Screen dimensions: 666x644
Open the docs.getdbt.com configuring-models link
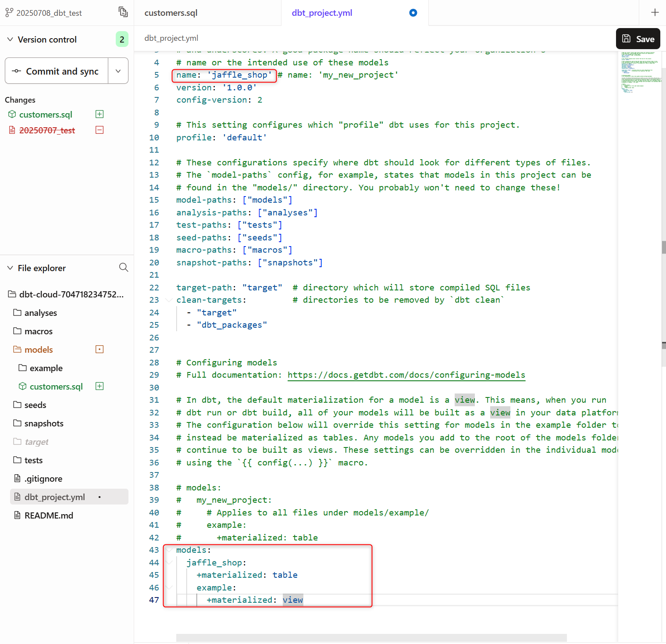coord(406,375)
